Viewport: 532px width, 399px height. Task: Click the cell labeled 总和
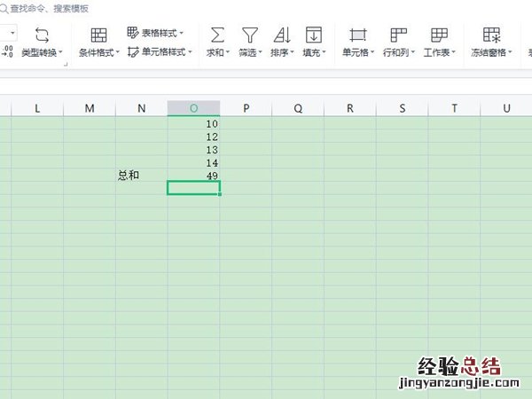[142, 175]
